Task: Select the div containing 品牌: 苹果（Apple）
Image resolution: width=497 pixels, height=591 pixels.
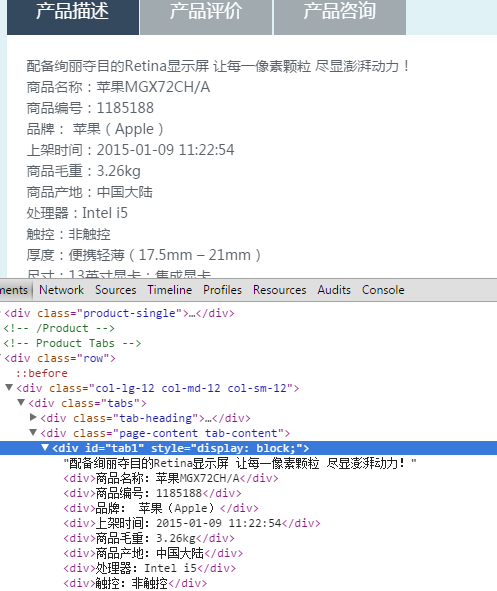Action: tap(161, 508)
